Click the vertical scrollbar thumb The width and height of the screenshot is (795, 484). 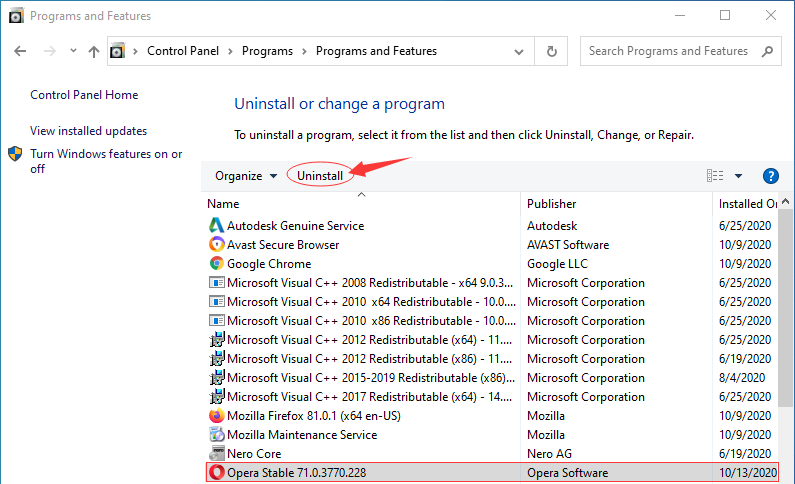pos(785,307)
